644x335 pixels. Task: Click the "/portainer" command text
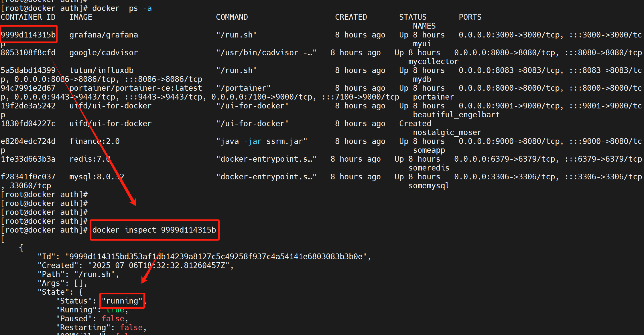click(243, 88)
